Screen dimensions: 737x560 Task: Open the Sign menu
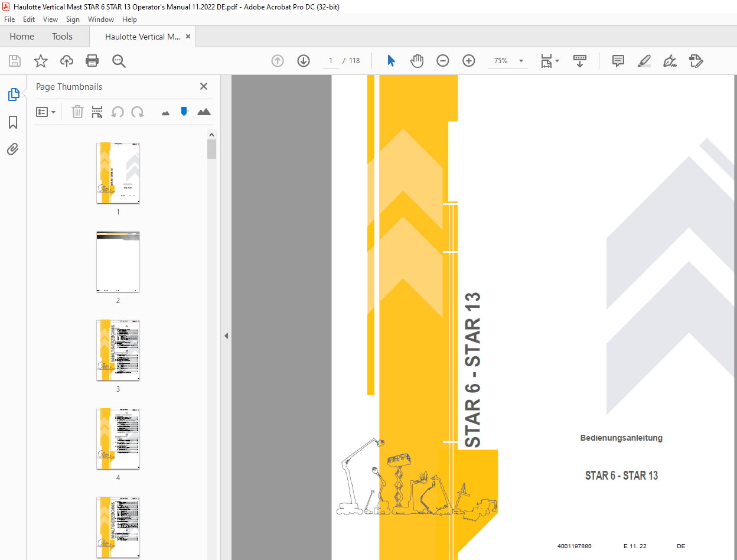pos(73,19)
